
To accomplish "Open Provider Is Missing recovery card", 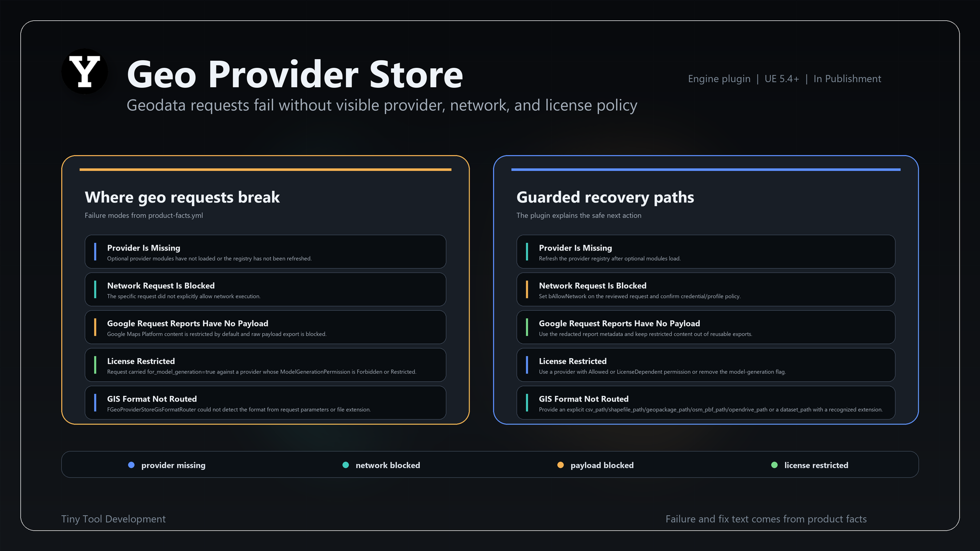I will pyautogui.click(x=706, y=252).
